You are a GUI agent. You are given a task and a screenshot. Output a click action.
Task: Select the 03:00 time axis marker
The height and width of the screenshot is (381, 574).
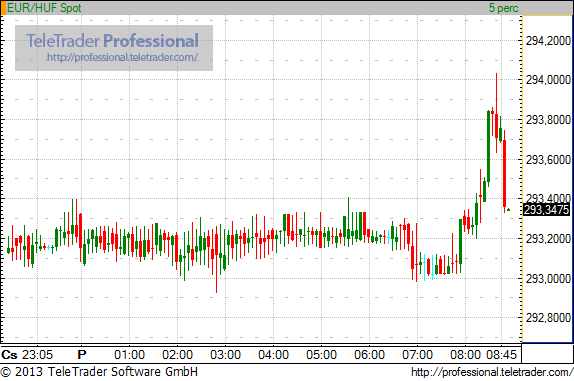tap(226, 355)
